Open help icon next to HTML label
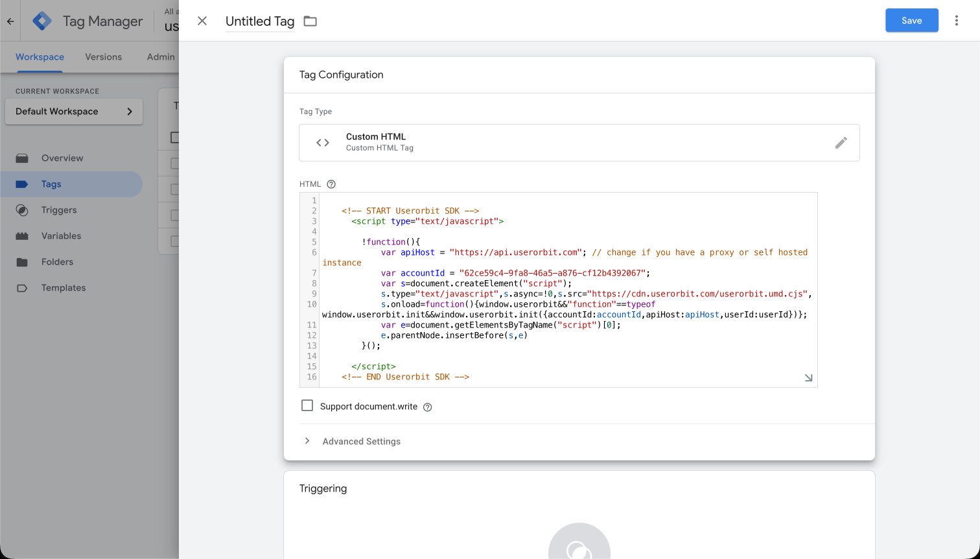 [331, 184]
